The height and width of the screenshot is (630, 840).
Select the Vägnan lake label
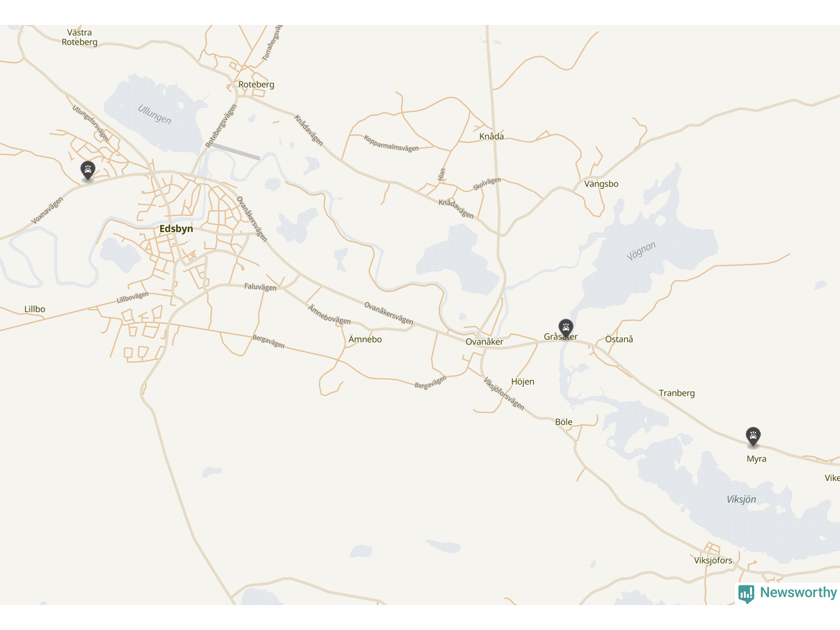(641, 251)
